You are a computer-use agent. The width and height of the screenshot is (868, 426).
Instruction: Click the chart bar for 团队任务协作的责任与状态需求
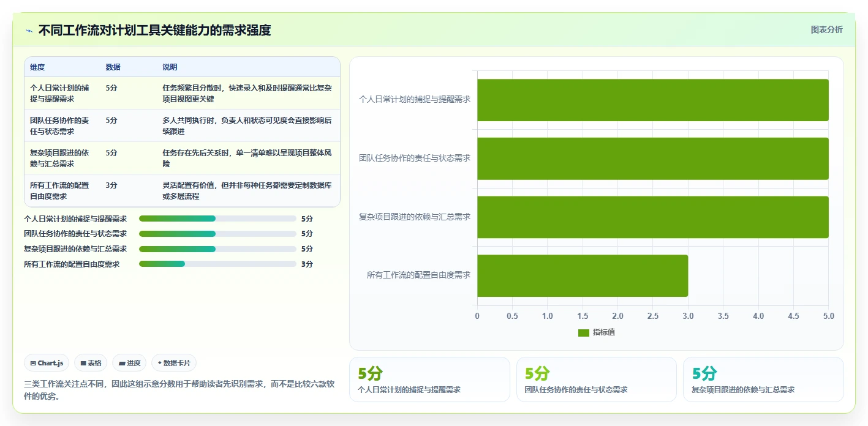653,159
